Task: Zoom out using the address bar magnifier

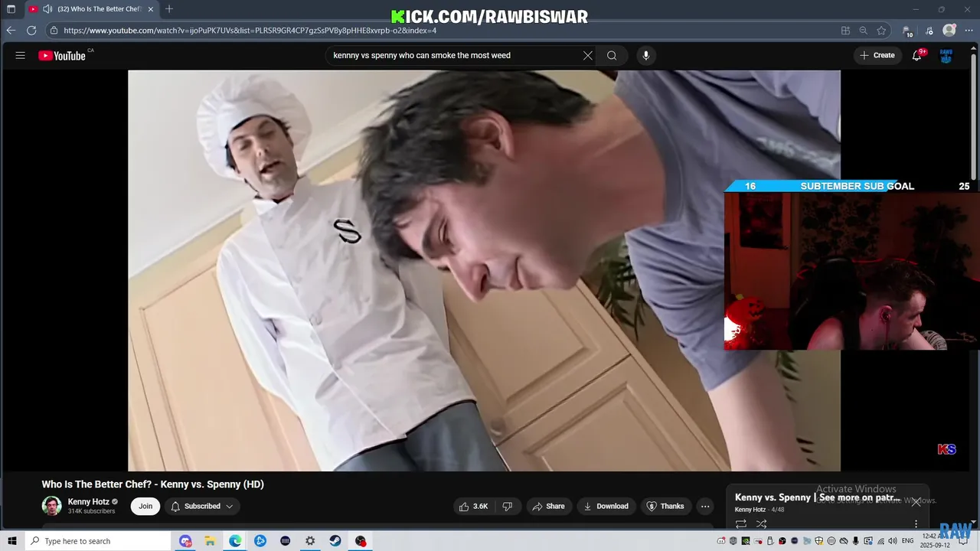Action: coord(863,31)
